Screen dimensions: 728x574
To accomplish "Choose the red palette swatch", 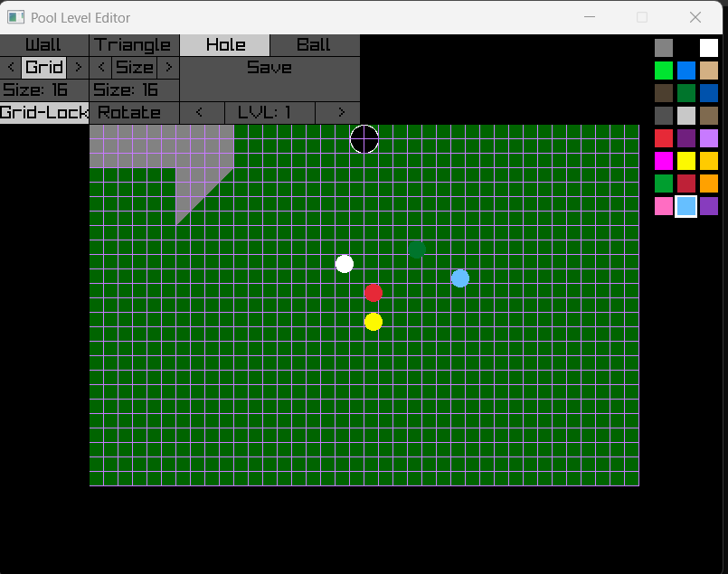I will pyautogui.click(x=664, y=138).
